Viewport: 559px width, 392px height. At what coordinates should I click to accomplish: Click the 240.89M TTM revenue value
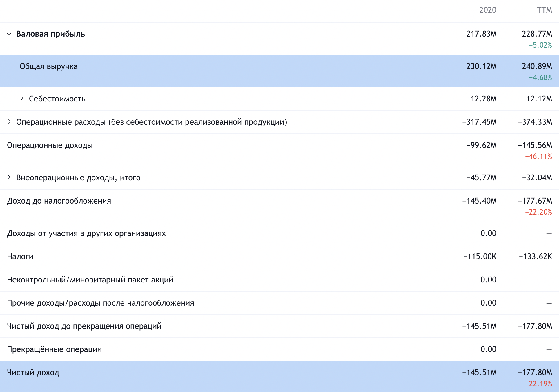537,66
